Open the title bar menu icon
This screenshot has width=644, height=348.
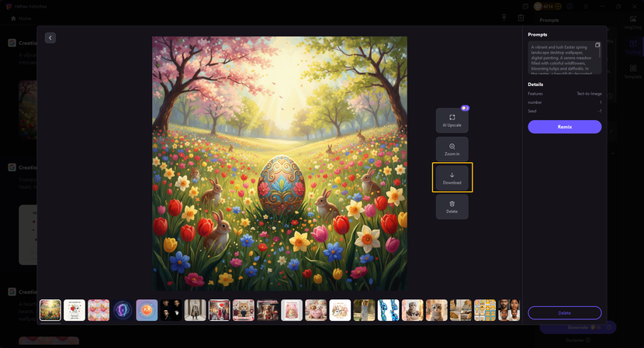point(586,6)
